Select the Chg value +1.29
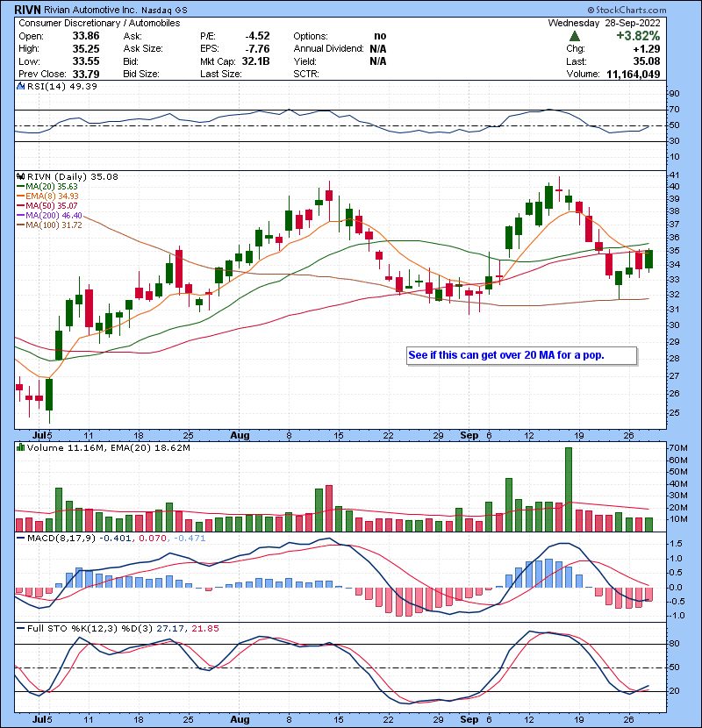 click(x=646, y=48)
